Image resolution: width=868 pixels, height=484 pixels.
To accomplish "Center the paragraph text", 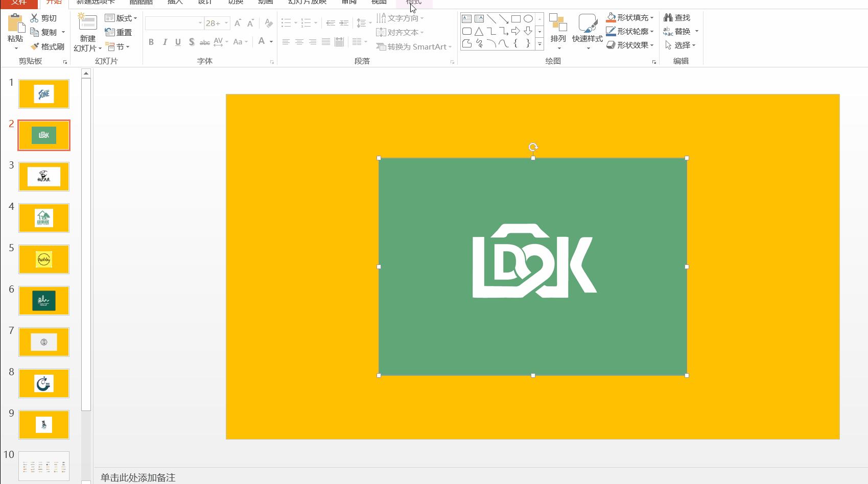I will (x=299, y=42).
